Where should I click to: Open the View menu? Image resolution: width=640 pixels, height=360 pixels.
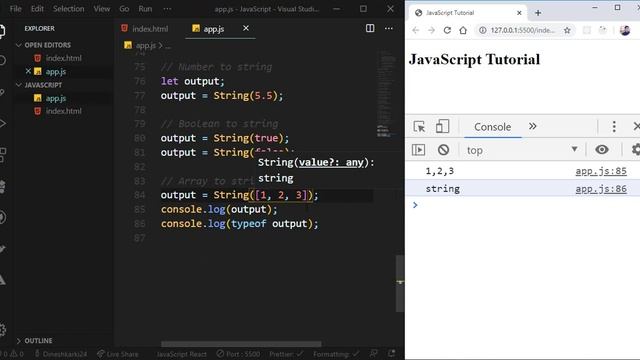pyautogui.click(x=102, y=9)
